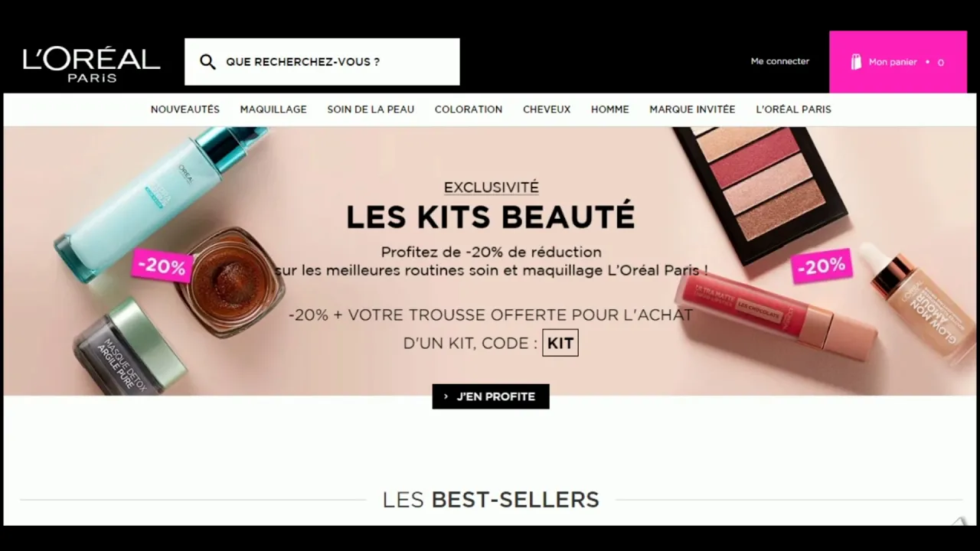Click the Me connecter link
Image resolution: width=980 pixels, height=551 pixels.
coord(779,61)
